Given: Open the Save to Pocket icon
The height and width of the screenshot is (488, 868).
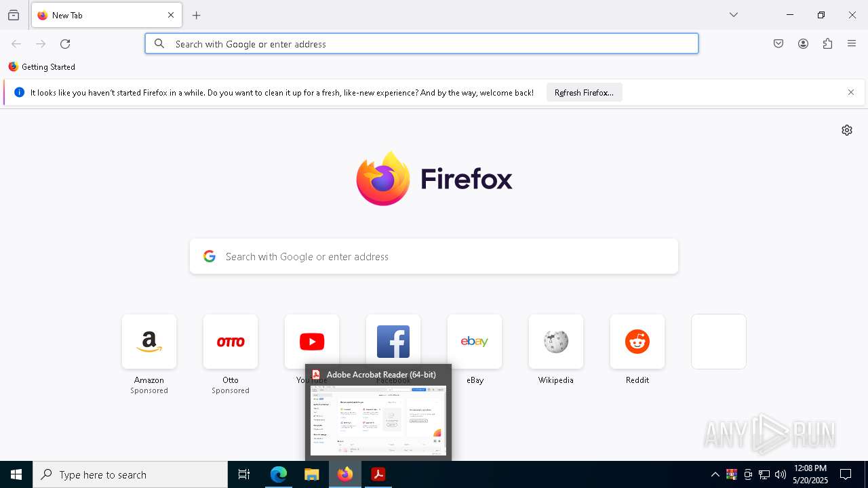Looking at the screenshot, I should [x=778, y=43].
